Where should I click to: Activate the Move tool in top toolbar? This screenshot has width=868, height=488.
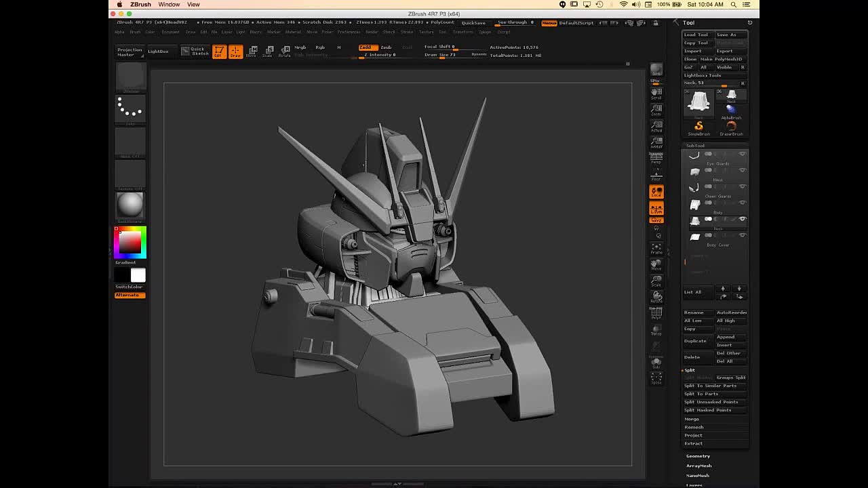[253, 52]
